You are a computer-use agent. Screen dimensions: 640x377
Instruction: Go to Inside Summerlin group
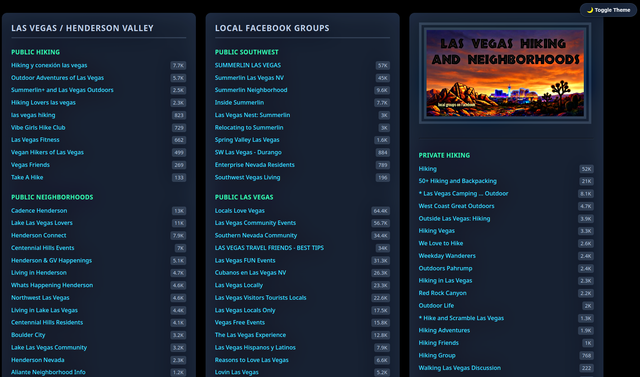[239, 102]
